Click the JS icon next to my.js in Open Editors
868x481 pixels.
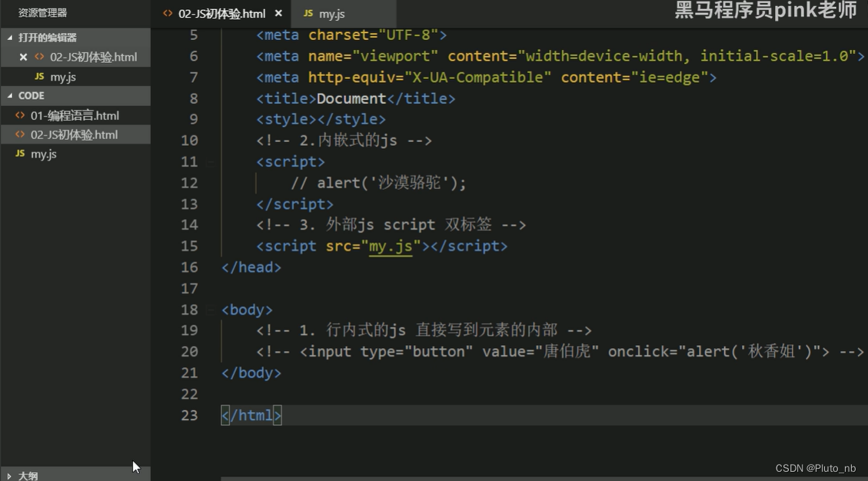click(39, 76)
